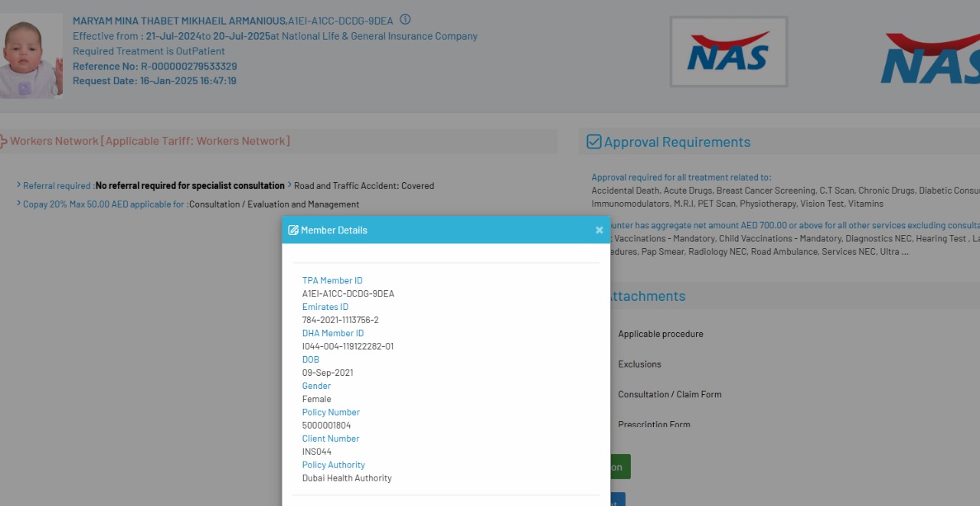Click the Effective from 21-Jul-2024 line
This screenshot has height=506, width=980.
275,36
